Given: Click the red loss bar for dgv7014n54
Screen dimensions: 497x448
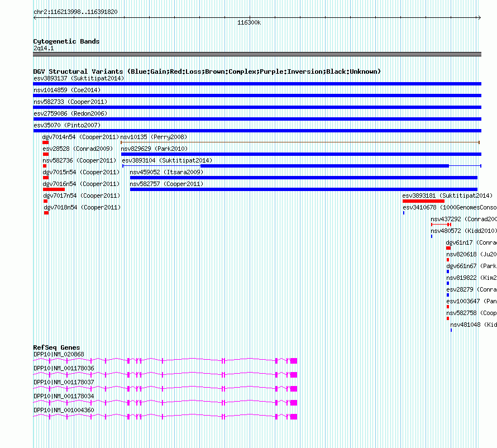Looking at the screenshot, I should tap(45, 142).
